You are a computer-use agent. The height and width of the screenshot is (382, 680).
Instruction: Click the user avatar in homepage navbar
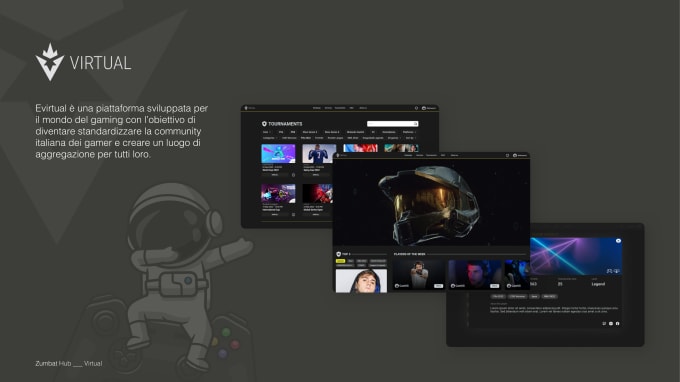tap(515, 155)
